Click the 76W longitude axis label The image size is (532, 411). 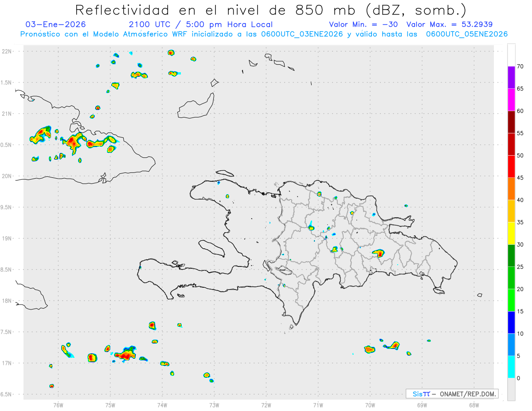coord(58,405)
